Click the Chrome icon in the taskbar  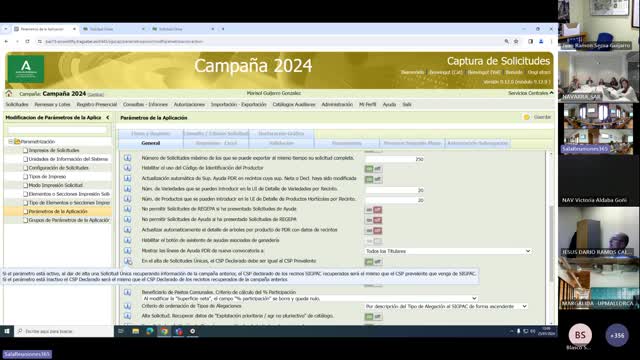coord(164,331)
